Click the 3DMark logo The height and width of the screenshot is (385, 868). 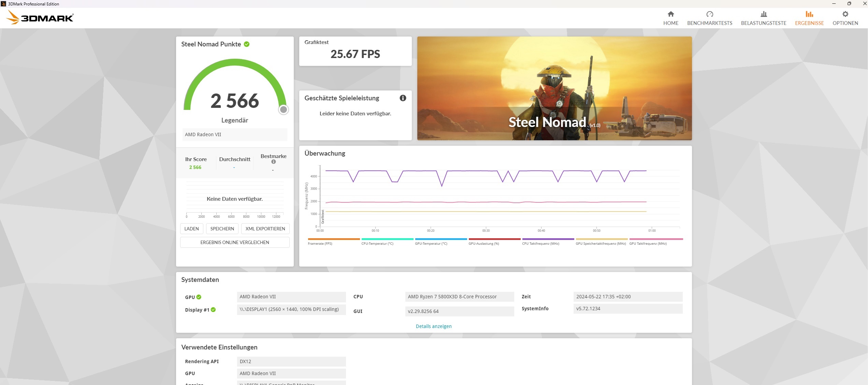[40, 17]
